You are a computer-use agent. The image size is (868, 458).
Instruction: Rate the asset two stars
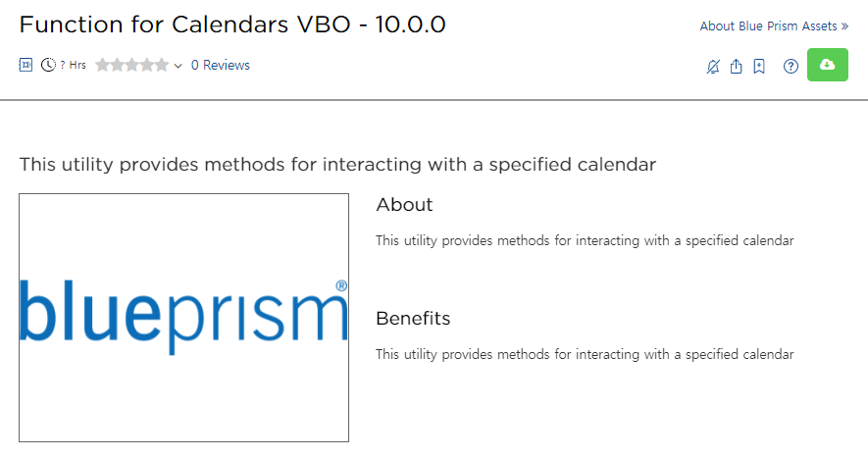(x=117, y=65)
